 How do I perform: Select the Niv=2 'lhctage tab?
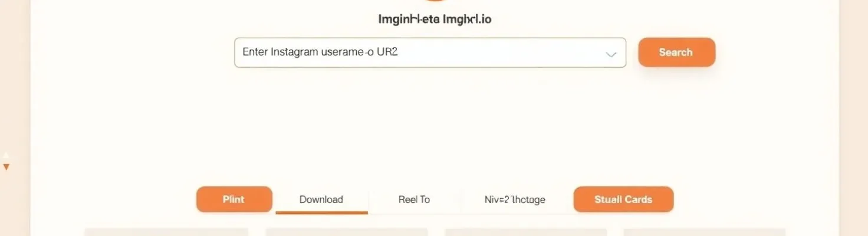(x=515, y=199)
